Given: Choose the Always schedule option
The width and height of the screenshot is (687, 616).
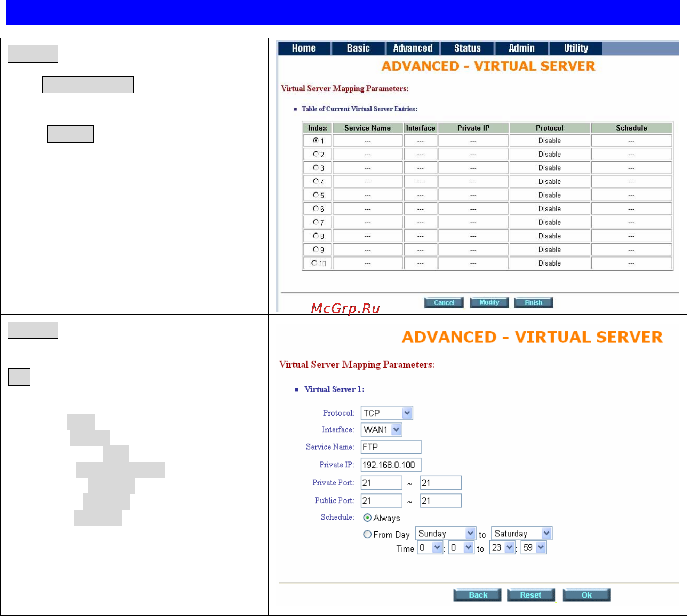Looking at the screenshot, I should 367,518.
